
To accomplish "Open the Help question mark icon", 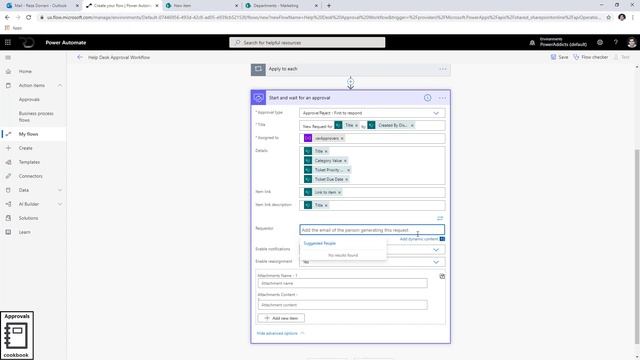I will [616, 42].
